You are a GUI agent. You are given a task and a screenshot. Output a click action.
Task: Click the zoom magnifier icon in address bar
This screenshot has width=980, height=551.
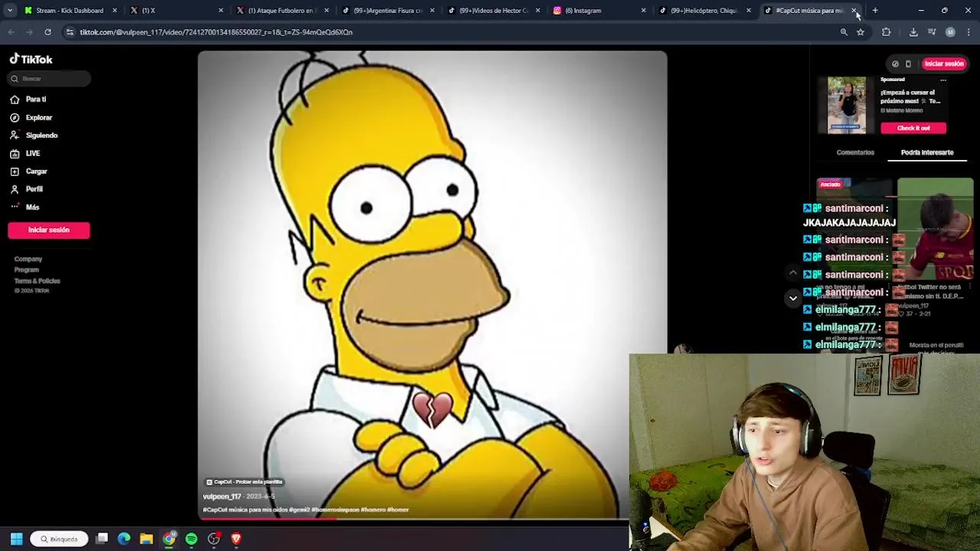pos(844,32)
